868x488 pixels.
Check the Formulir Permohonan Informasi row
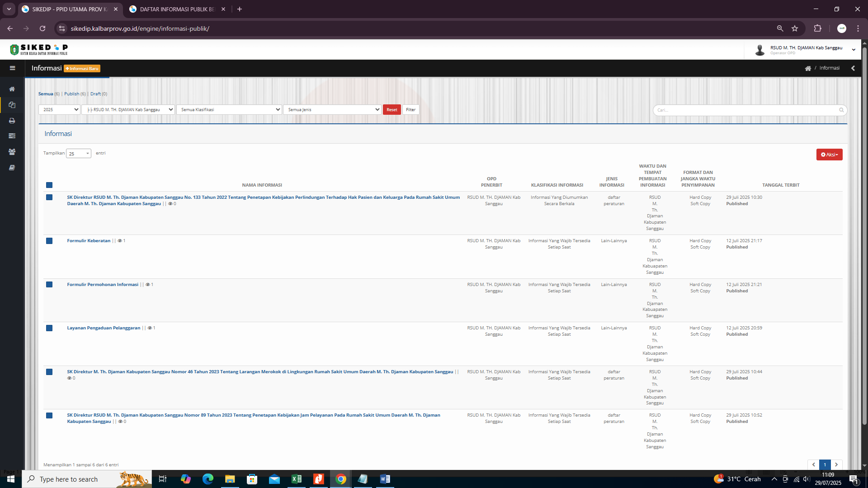click(49, 285)
